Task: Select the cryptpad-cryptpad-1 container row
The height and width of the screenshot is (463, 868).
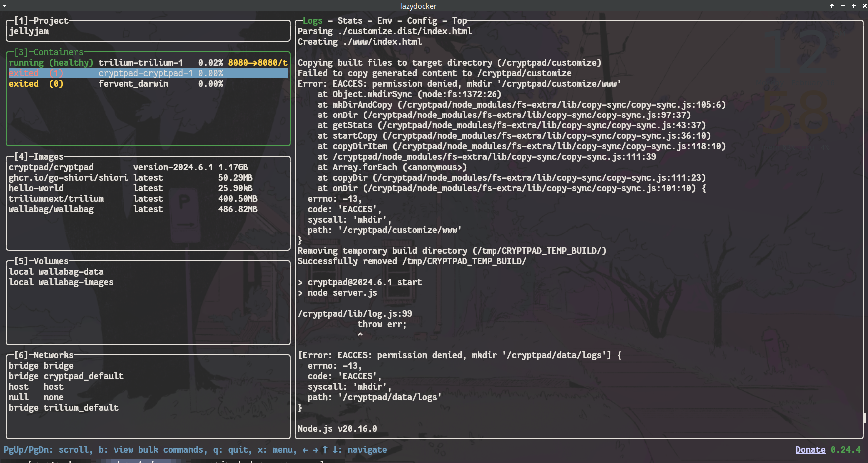Action: (148, 73)
